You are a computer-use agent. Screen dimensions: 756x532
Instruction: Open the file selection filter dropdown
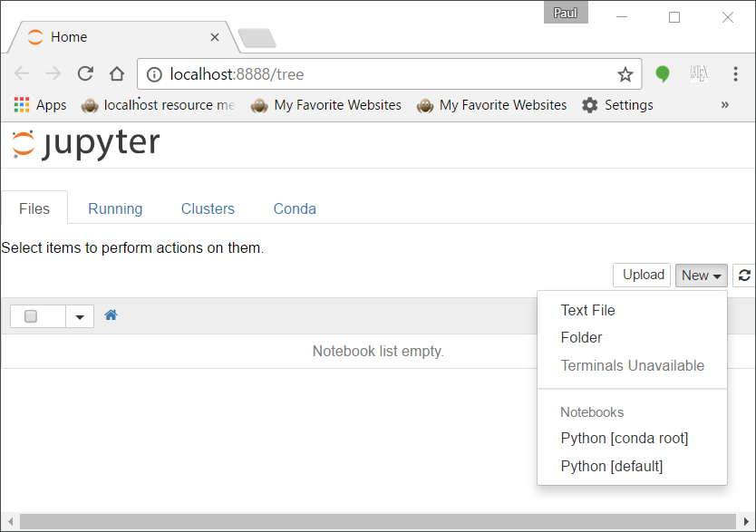pos(80,315)
